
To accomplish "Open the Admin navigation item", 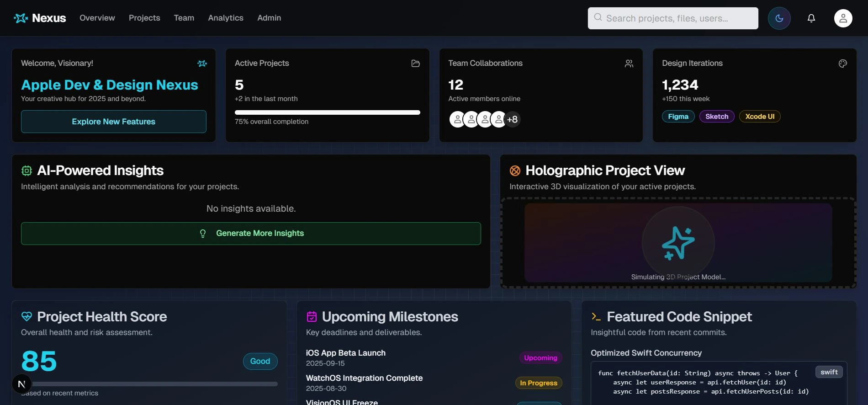I will (x=269, y=18).
